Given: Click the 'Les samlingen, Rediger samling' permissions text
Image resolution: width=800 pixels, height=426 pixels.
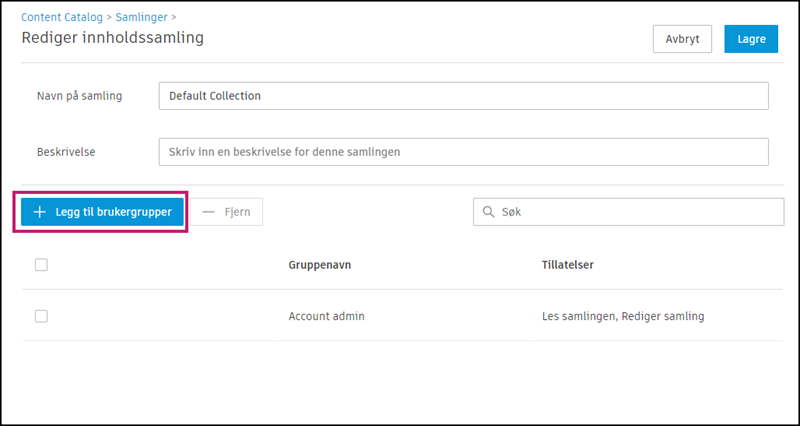Looking at the screenshot, I should (x=616, y=316).
